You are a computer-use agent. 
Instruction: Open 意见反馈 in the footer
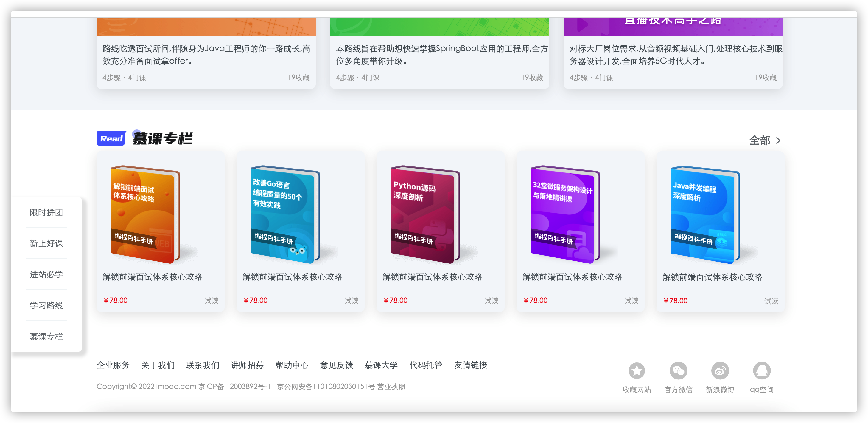(336, 365)
